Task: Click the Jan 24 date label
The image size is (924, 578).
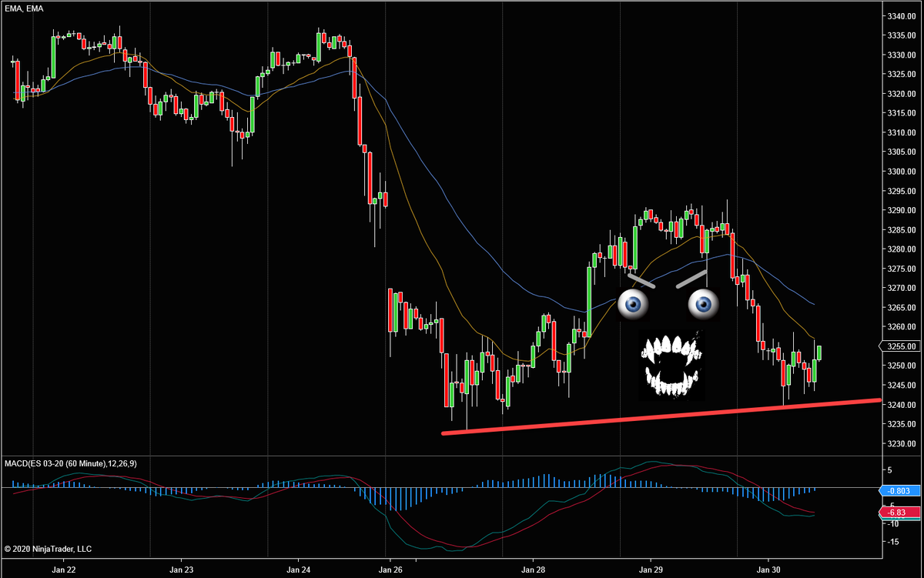Action: 298,570
